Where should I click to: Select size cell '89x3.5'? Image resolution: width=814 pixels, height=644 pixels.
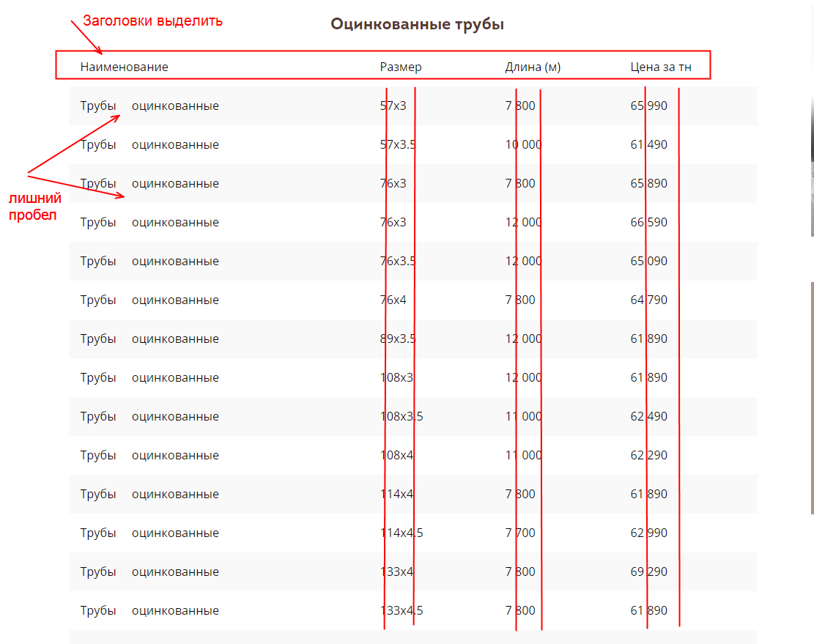pyautogui.click(x=398, y=339)
